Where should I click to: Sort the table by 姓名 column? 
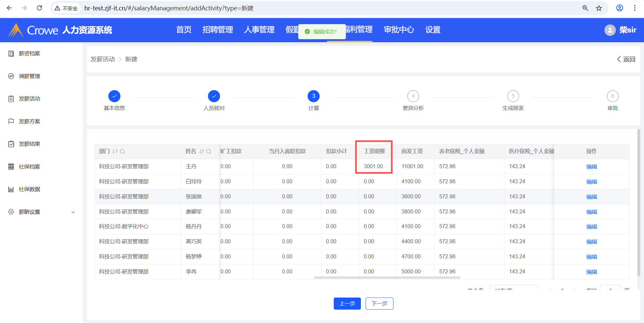(x=202, y=151)
